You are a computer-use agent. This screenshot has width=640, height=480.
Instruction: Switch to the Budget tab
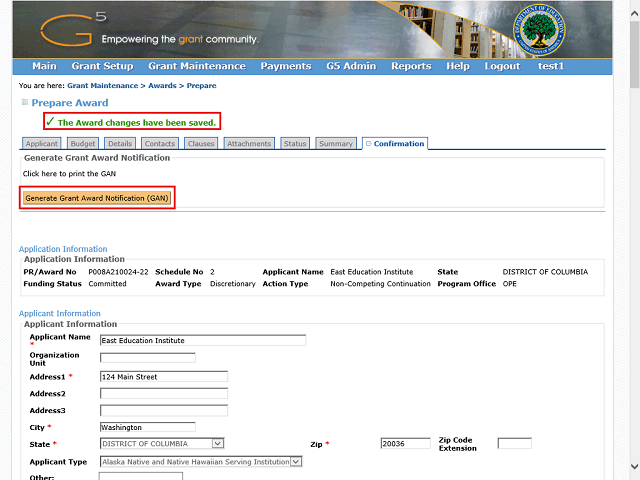[83, 144]
